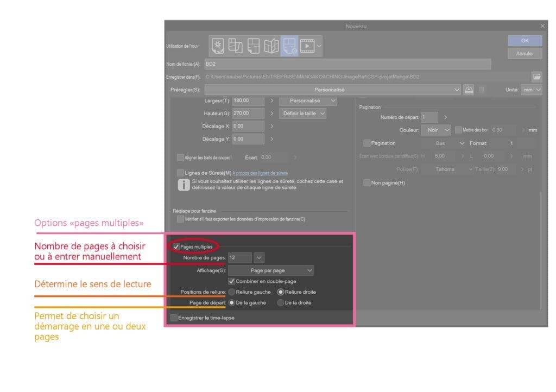The image size is (556, 392).
Task: Click the Nombre de pages field 12
Action: (x=240, y=258)
